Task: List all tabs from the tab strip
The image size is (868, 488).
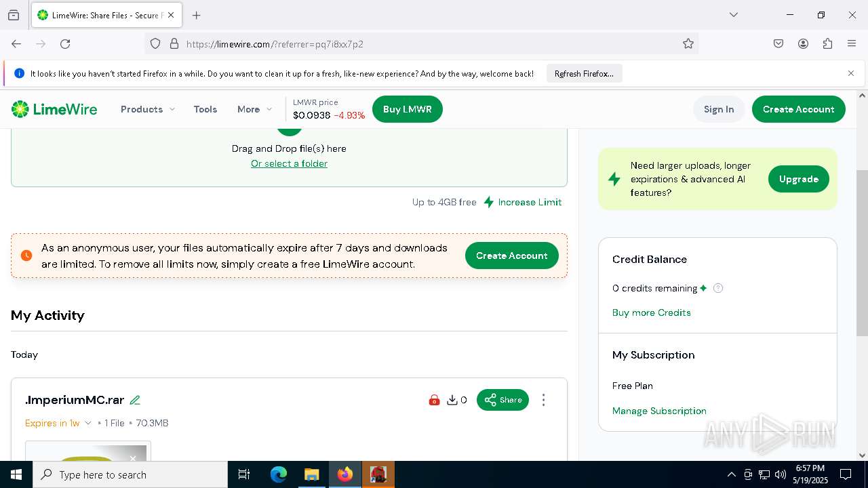Action: tap(733, 15)
